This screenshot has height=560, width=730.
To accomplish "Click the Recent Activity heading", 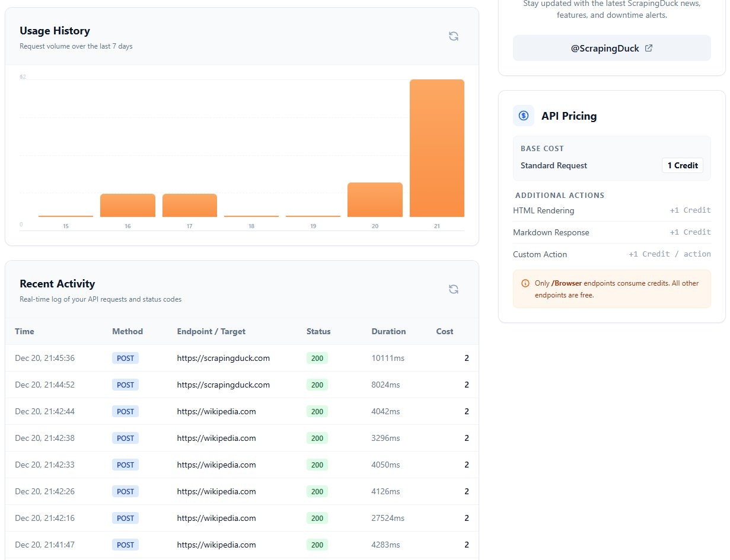I will point(57,284).
